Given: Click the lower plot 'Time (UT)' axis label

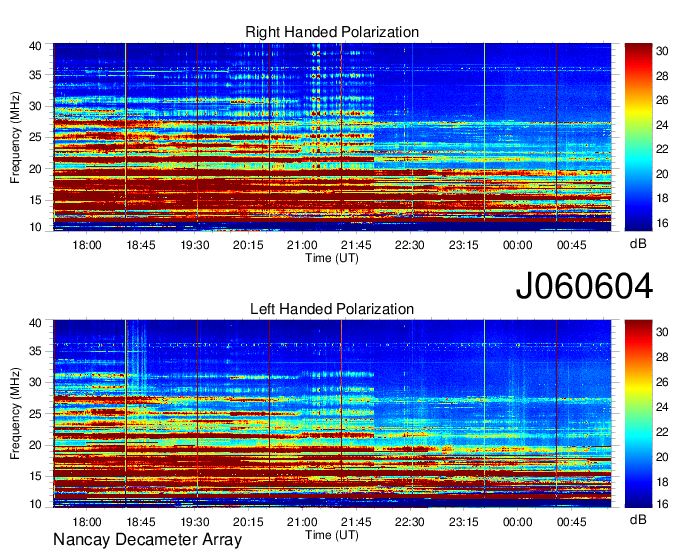Looking at the screenshot, I should pos(332,535).
